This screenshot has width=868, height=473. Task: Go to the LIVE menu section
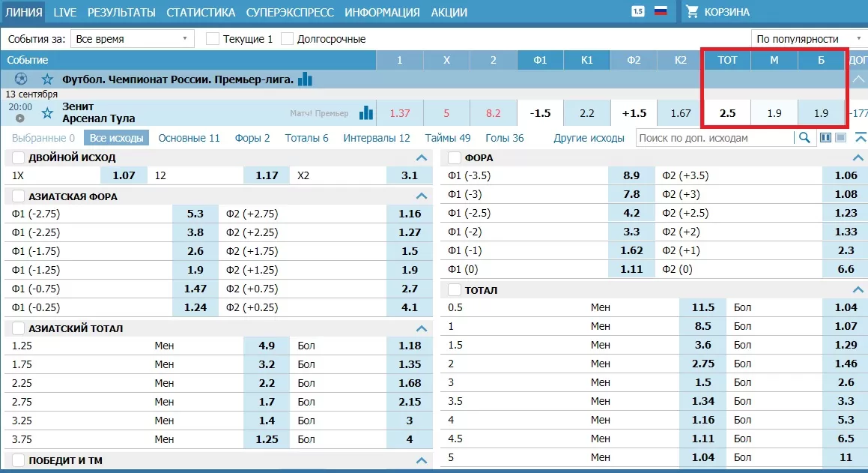coord(65,12)
